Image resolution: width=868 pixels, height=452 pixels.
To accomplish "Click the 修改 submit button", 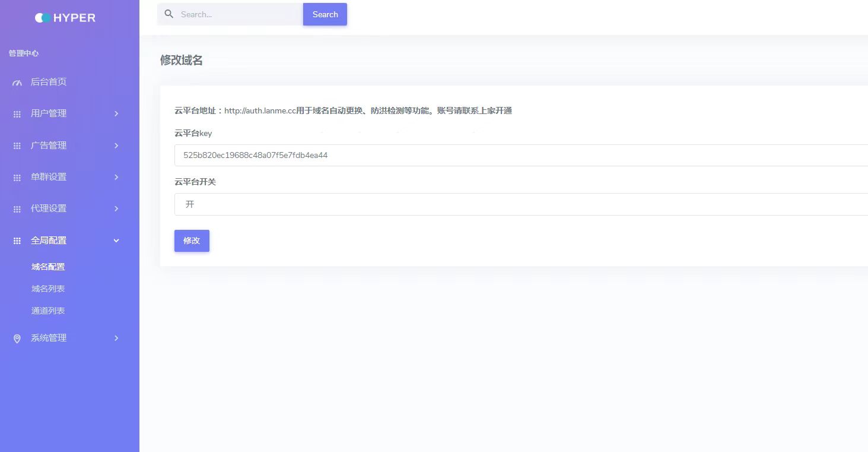I will pos(192,241).
